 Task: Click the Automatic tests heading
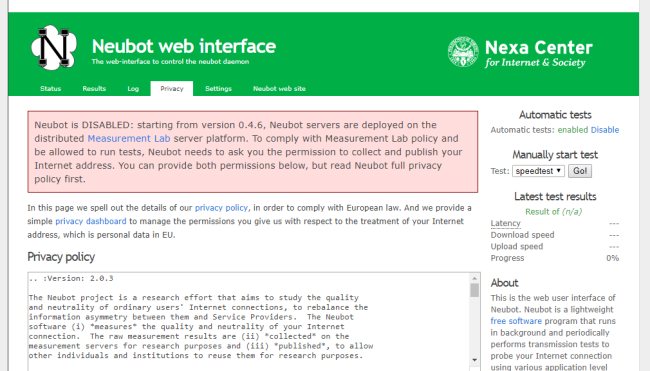[555, 115]
